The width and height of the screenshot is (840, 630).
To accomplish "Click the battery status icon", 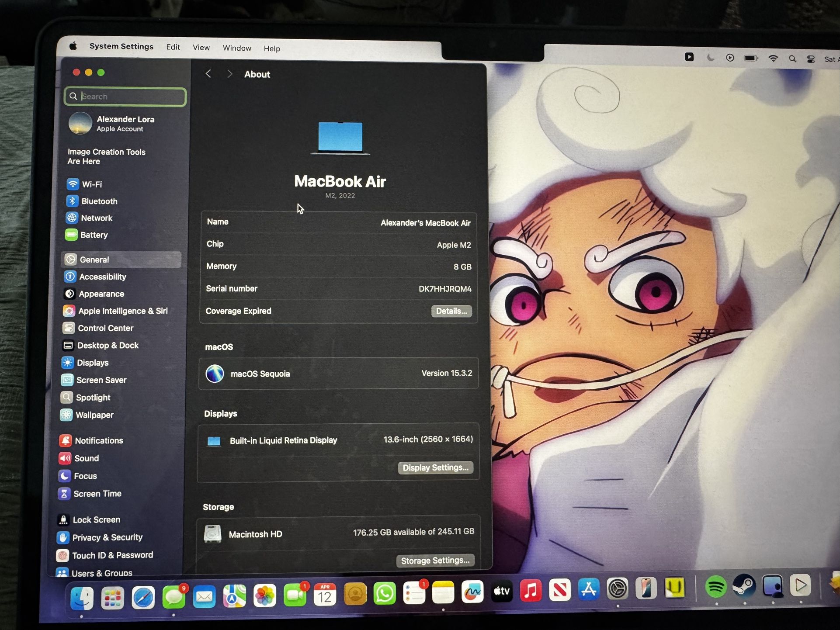I will click(751, 58).
